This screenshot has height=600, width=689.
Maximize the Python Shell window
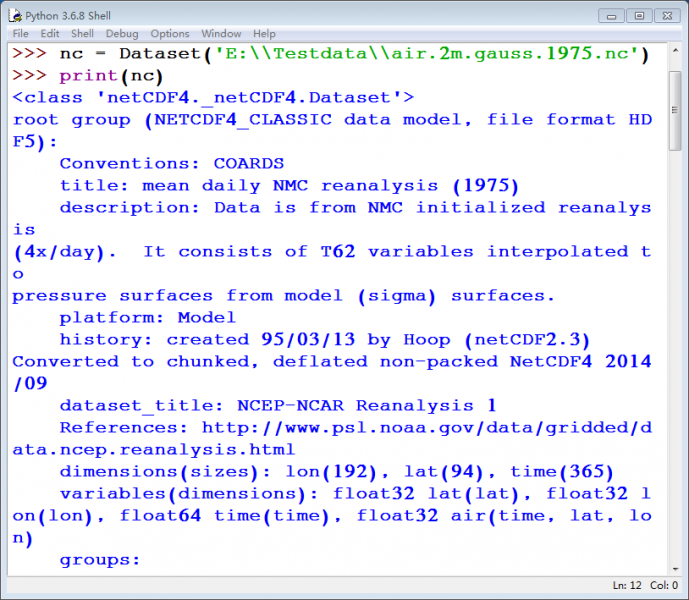pyautogui.click(x=638, y=15)
